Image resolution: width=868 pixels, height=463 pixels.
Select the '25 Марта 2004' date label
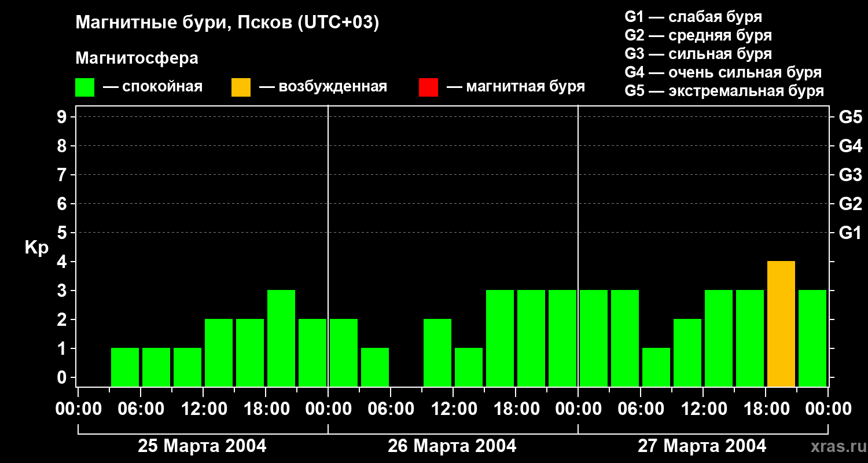(202, 446)
